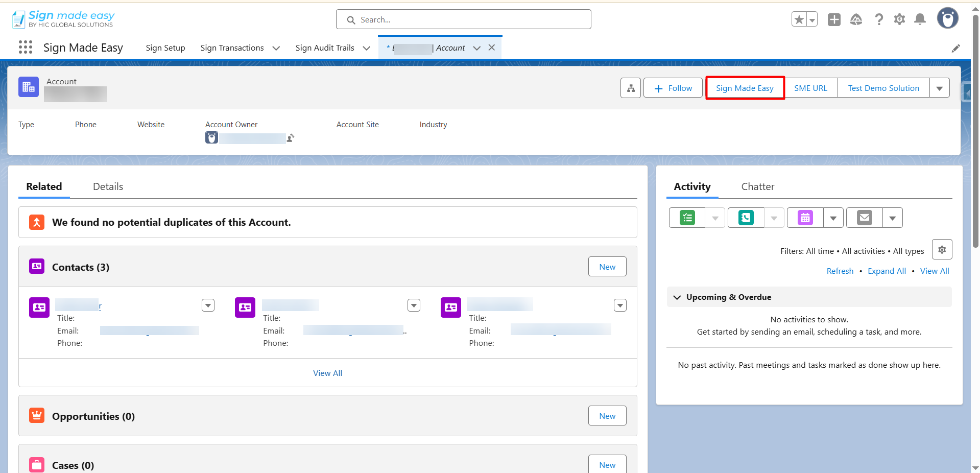980x473 pixels.
Task: Click the Sign Made Easy button
Action: click(745, 88)
